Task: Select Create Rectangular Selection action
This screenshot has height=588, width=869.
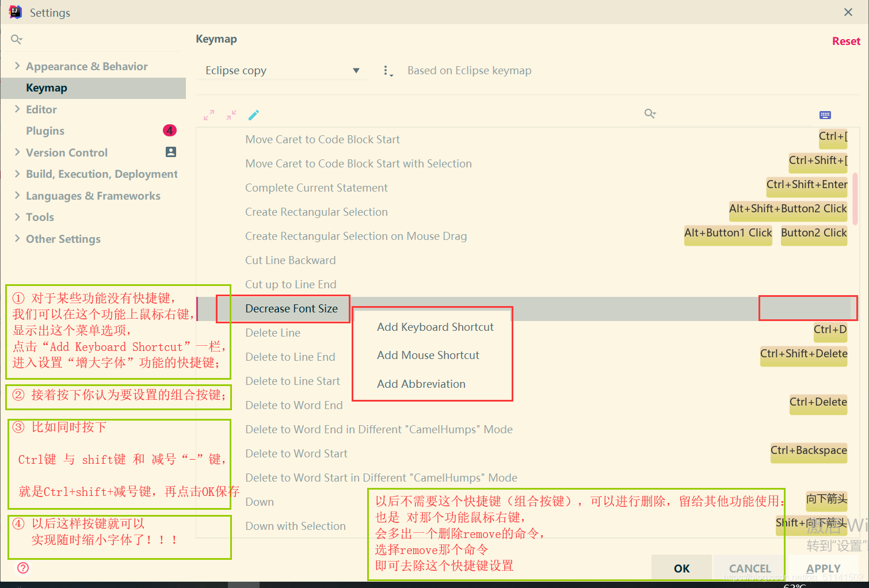Action: pos(317,212)
